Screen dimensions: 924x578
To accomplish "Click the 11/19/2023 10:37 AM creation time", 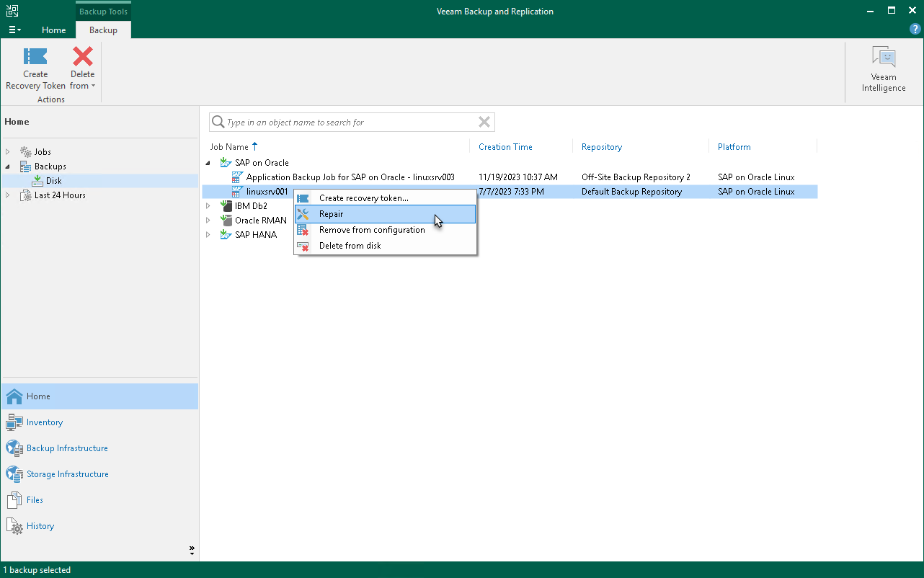I will pos(518,177).
